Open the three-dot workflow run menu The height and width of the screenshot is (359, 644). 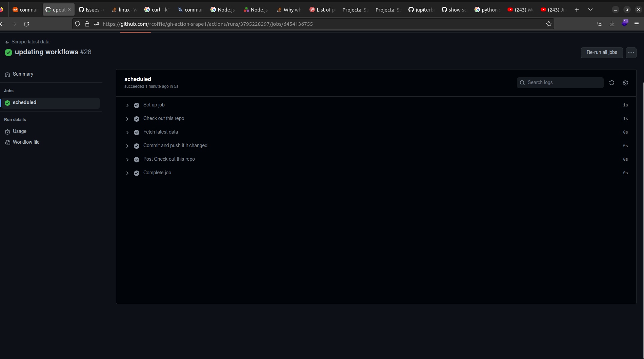click(631, 53)
